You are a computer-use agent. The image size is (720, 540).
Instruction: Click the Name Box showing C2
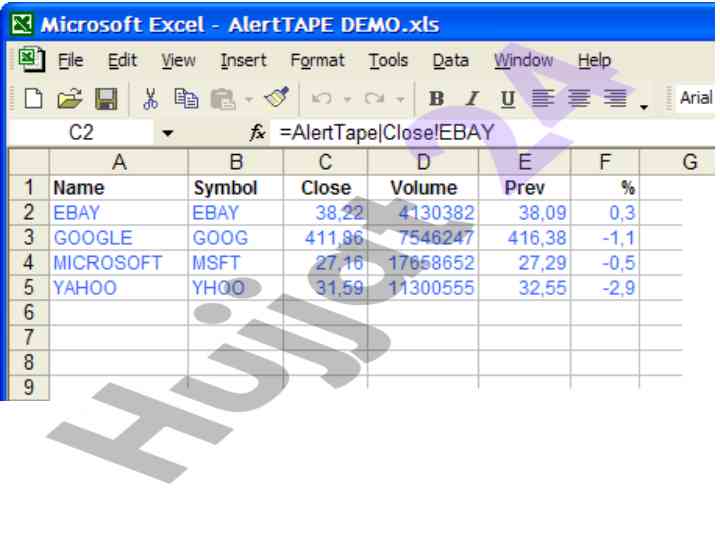tap(81, 133)
